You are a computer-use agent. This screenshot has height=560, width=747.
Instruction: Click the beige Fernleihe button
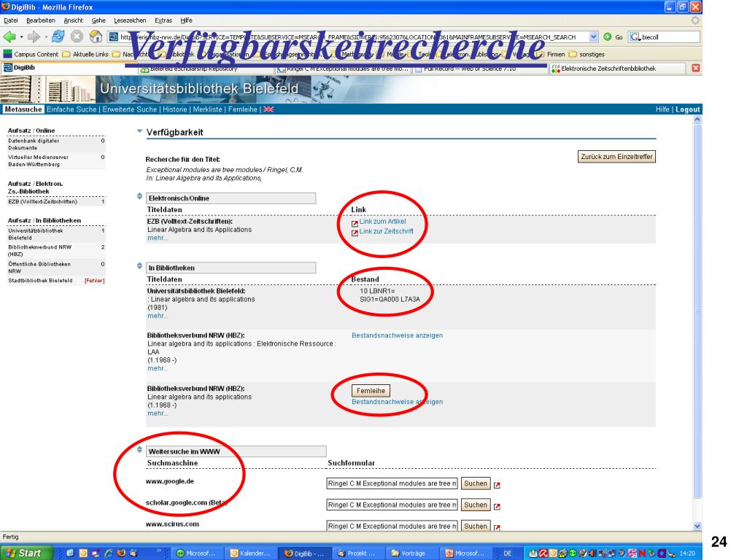tap(371, 391)
